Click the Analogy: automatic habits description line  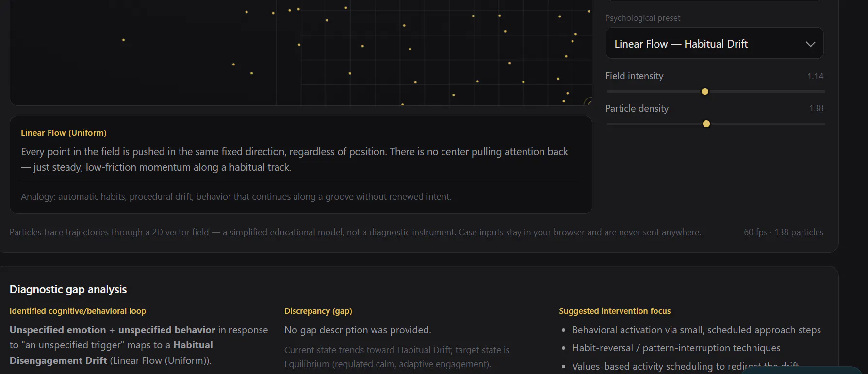click(236, 196)
